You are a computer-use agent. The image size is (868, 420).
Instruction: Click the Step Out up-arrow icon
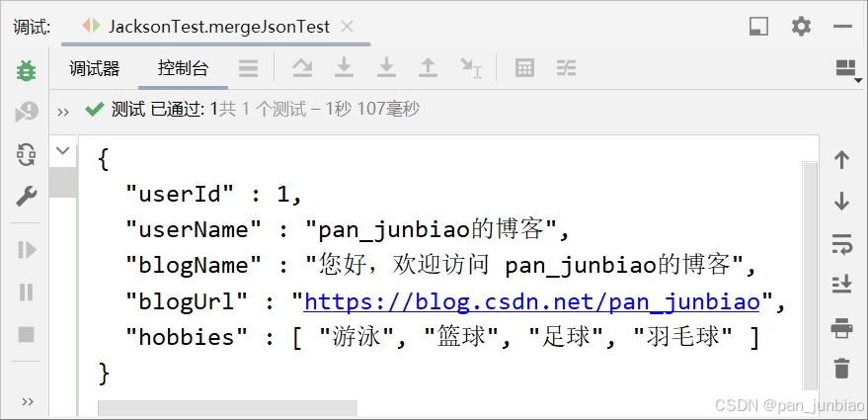[x=428, y=68]
